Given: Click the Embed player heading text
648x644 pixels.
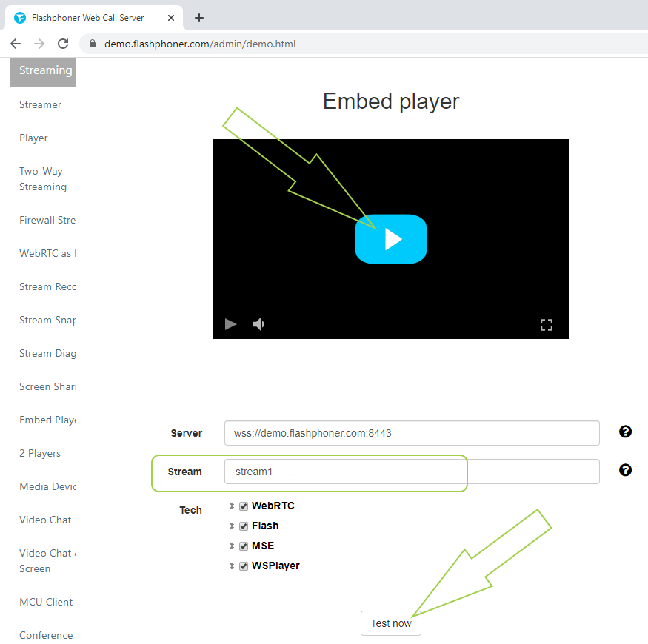Looking at the screenshot, I should tap(391, 101).
